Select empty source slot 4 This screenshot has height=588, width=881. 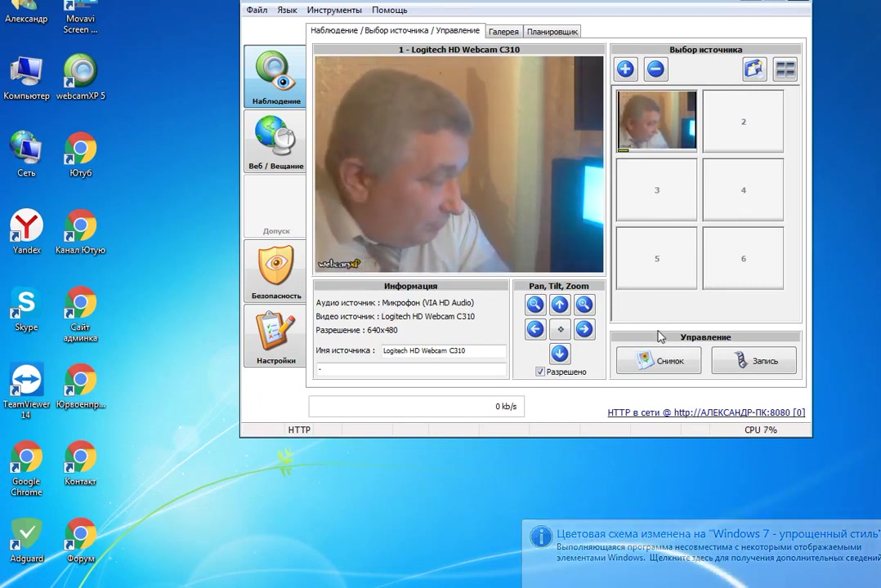pyautogui.click(x=744, y=189)
